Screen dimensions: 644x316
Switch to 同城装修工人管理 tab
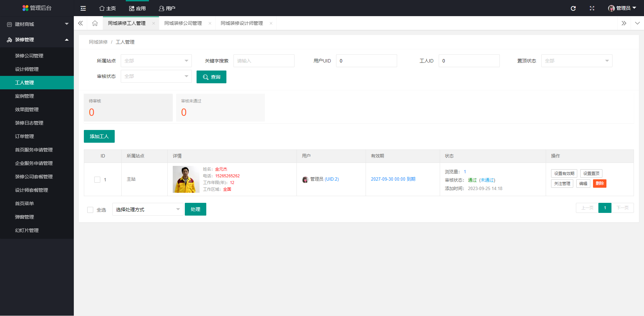click(x=127, y=23)
